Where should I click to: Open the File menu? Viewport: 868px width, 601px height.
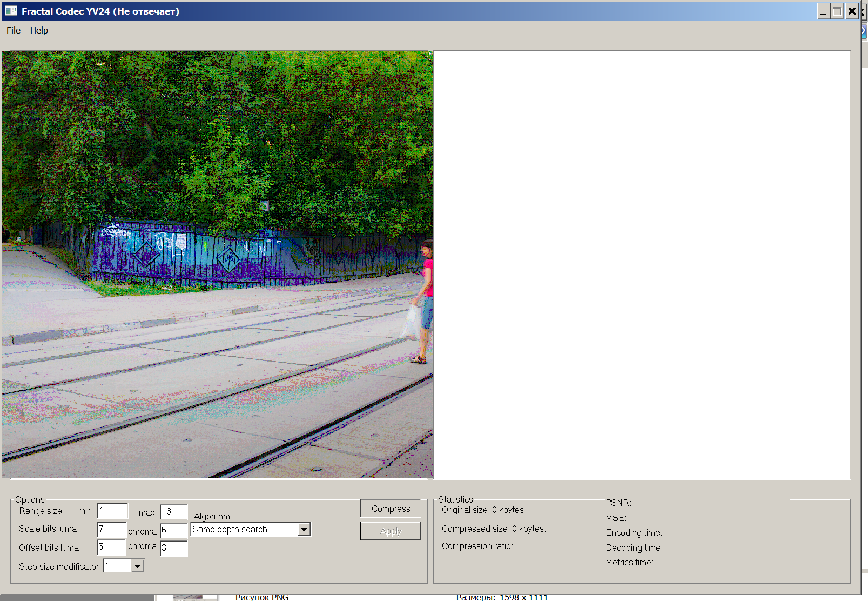14,30
